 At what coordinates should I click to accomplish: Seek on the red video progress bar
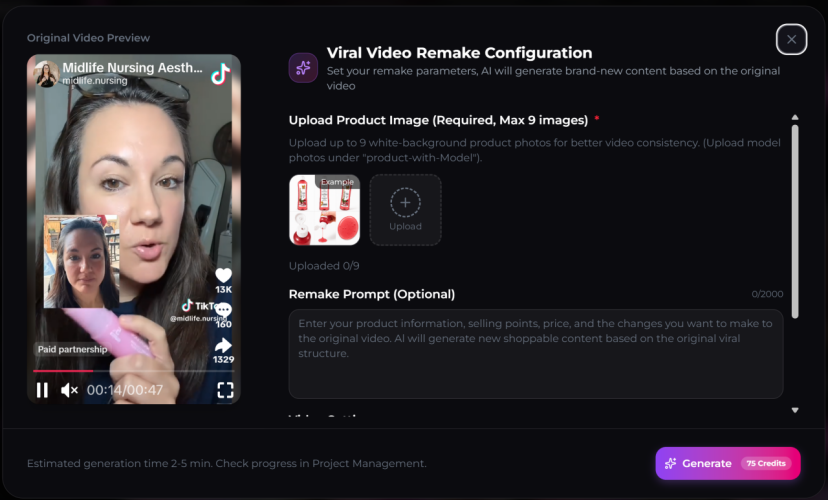pyautogui.click(x=133, y=371)
